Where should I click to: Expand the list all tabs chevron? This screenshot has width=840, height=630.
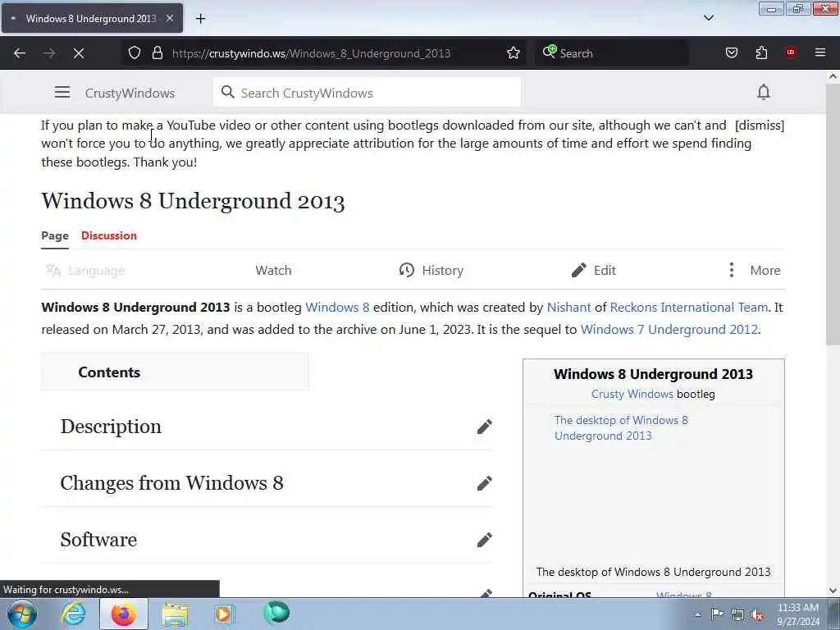[708, 18]
